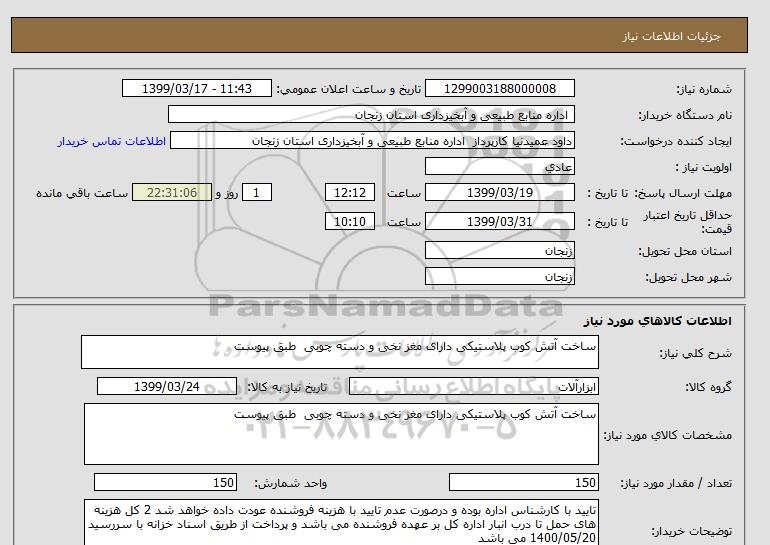Image resolution: width=770 pixels, height=545 pixels.
Task: Click the goods need date 1399/03/24
Action: (x=167, y=386)
